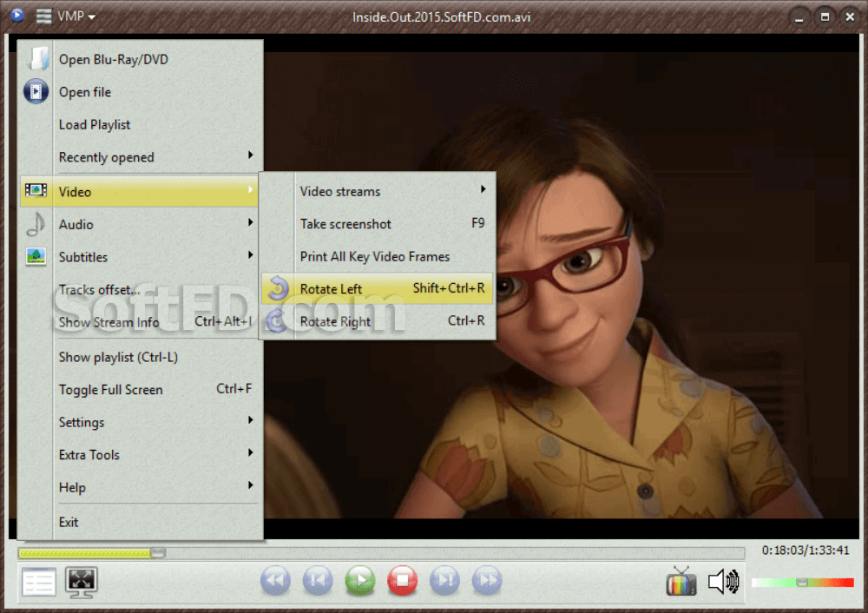This screenshot has height=613, width=868.
Task: Choose Exit from the menu
Action: click(140, 522)
